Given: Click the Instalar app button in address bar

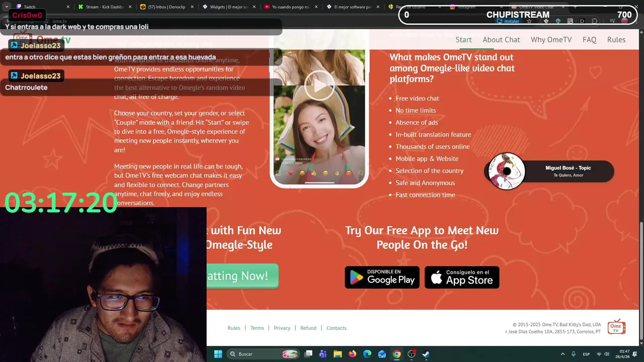Looking at the screenshot, I should (508, 21).
